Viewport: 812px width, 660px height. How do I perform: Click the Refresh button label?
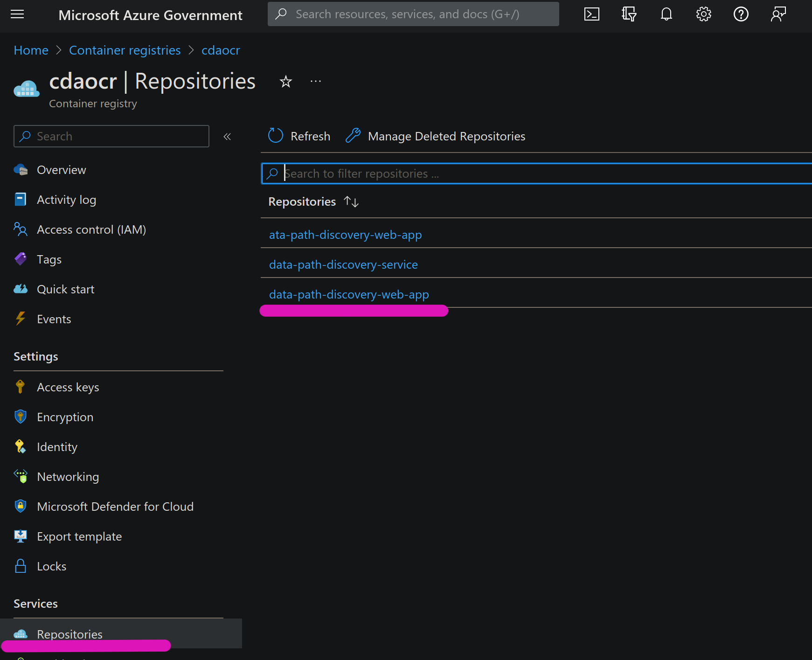310,136
